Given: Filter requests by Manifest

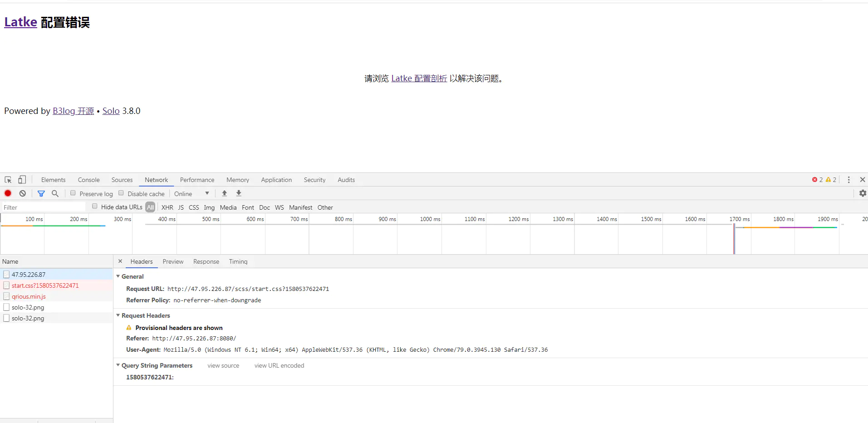Looking at the screenshot, I should (x=301, y=207).
